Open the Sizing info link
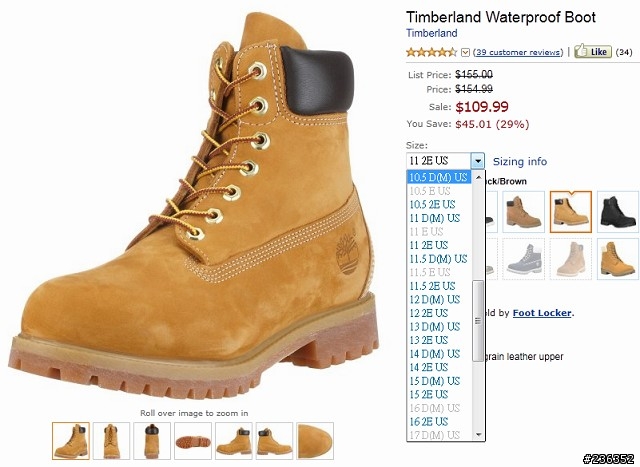 520,161
